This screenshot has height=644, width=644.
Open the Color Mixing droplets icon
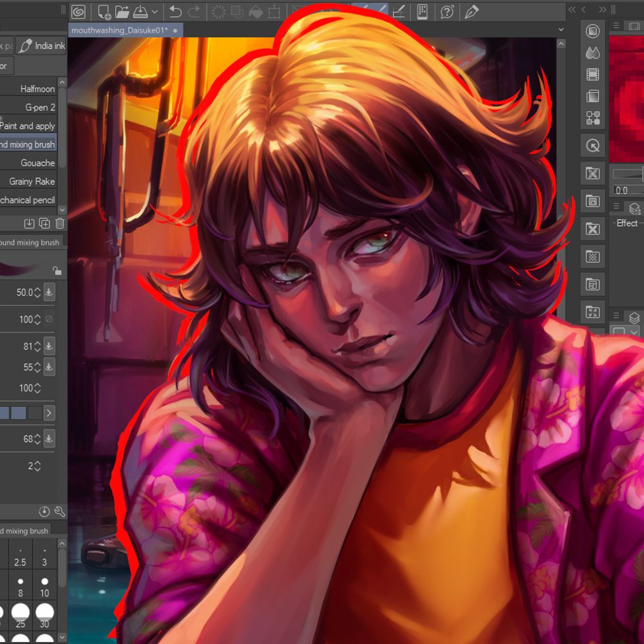click(592, 53)
